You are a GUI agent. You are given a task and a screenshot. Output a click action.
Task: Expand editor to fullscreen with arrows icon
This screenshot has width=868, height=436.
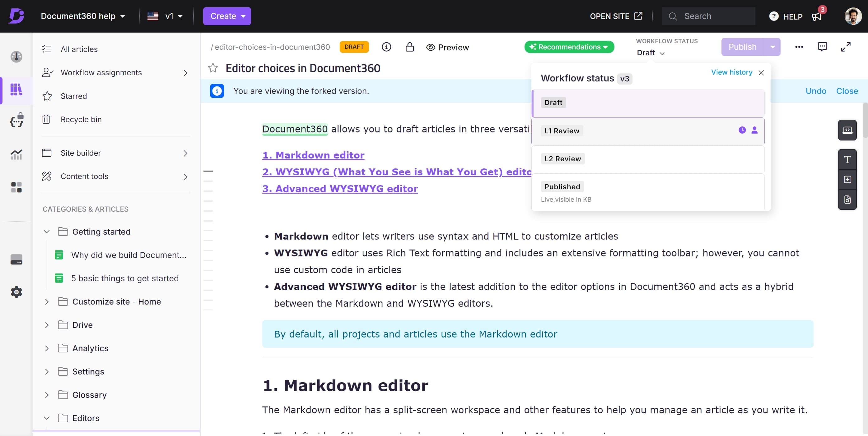(x=846, y=47)
